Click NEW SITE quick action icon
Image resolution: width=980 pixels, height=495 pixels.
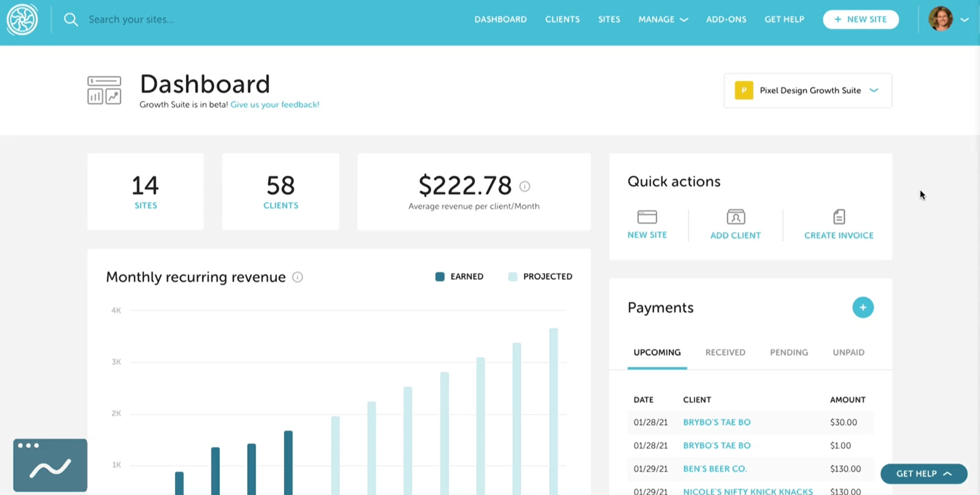[647, 217]
